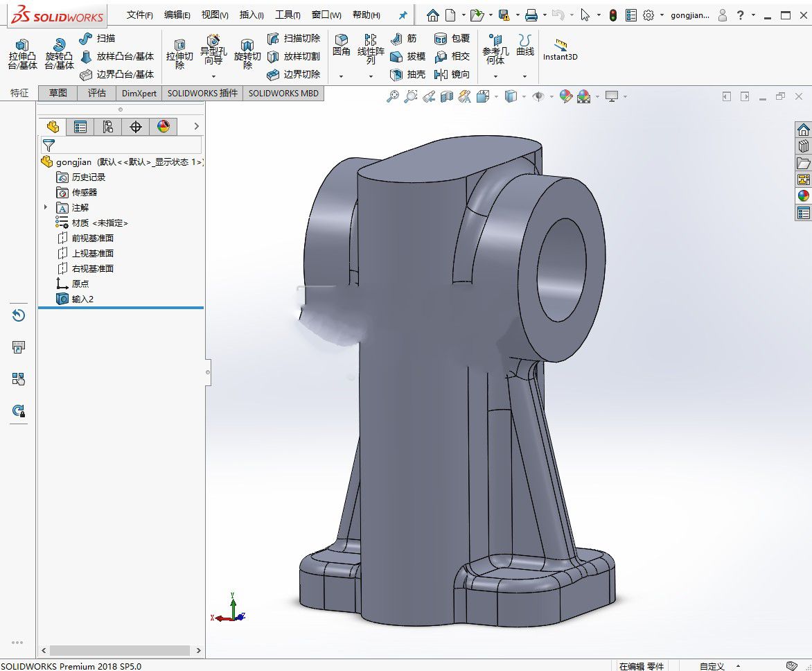
Task: Expand the Fillet dropdown arrow
Action: 341,76
